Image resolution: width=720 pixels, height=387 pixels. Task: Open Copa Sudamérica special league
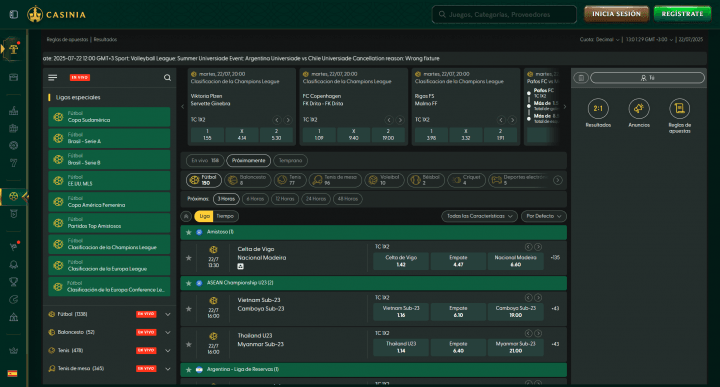[x=109, y=117]
